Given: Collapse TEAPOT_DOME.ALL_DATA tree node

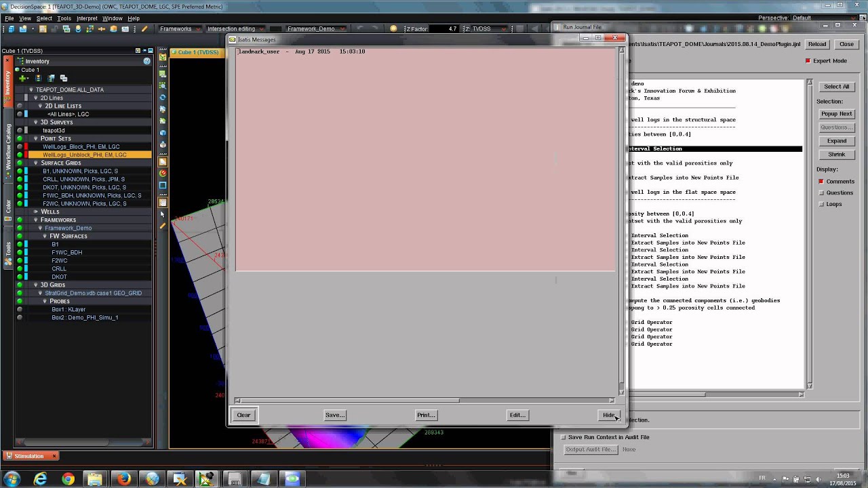Looking at the screenshot, I should tap(31, 89).
